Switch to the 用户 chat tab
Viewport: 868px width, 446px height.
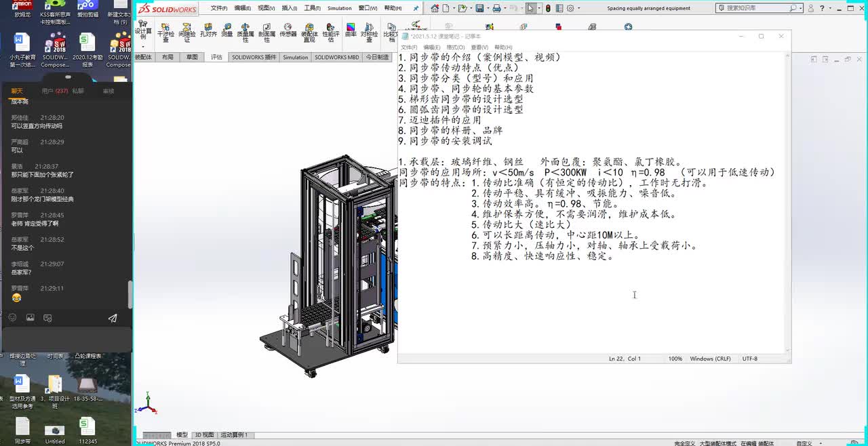coord(54,91)
